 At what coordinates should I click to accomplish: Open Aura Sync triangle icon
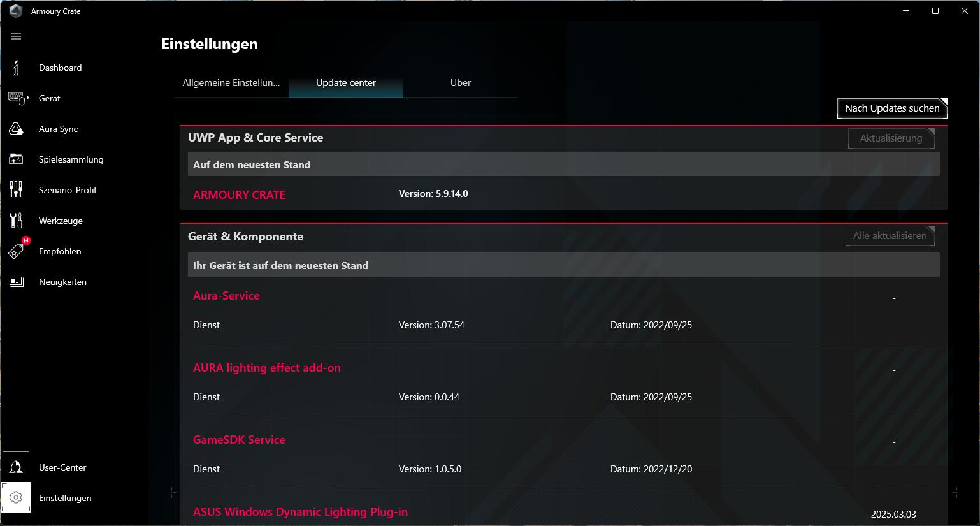16,129
